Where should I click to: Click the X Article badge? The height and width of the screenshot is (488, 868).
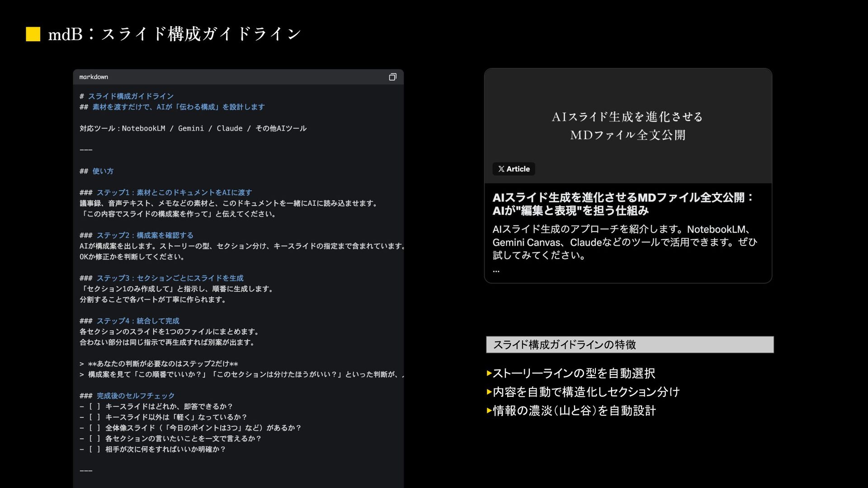(514, 169)
